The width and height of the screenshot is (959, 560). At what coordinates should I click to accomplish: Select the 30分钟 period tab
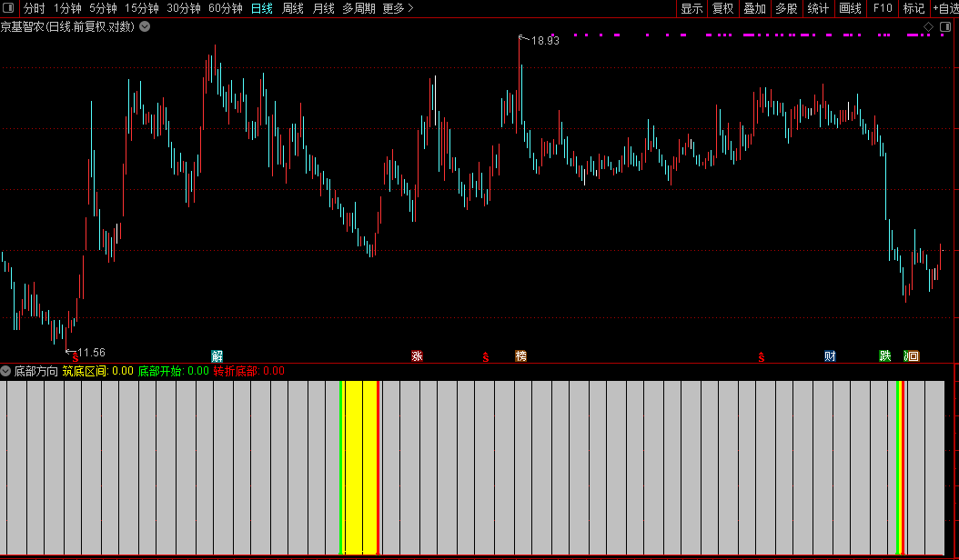pyautogui.click(x=184, y=8)
